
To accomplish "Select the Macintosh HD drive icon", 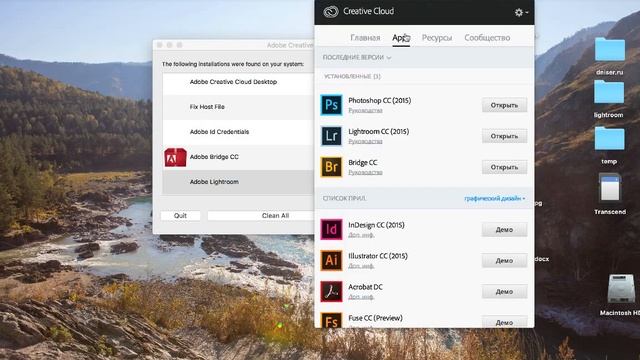I will pos(620,294).
